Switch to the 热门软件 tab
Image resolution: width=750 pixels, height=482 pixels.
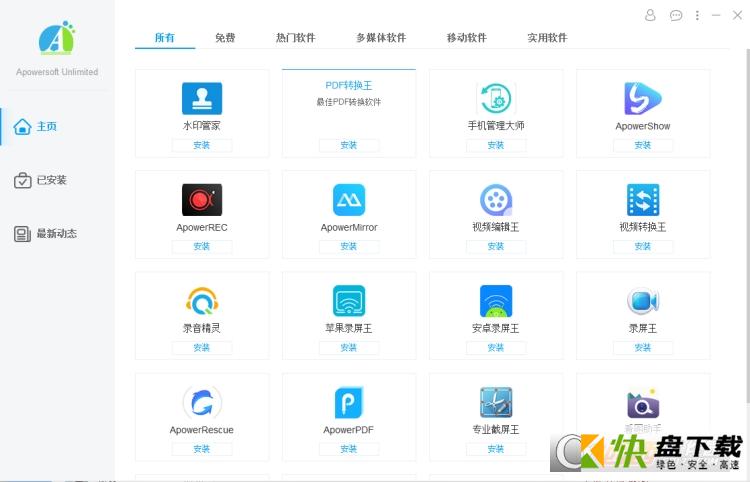[x=296, y=38]
